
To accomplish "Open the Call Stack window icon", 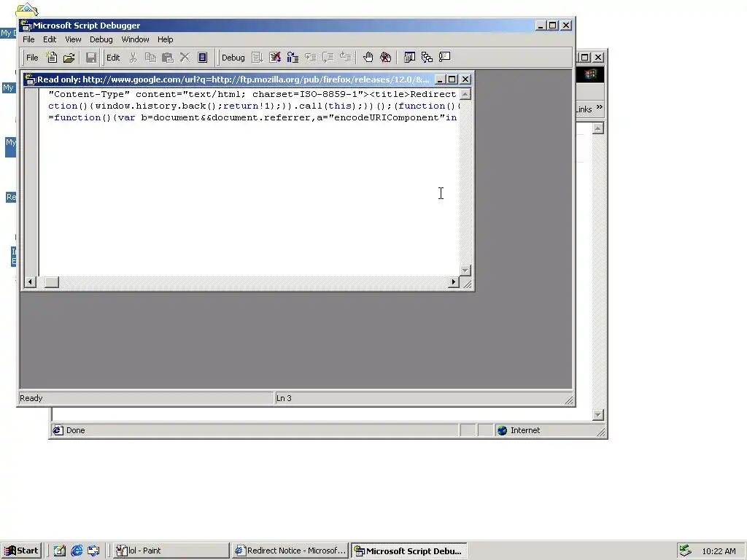I will (x=427, y=58).
